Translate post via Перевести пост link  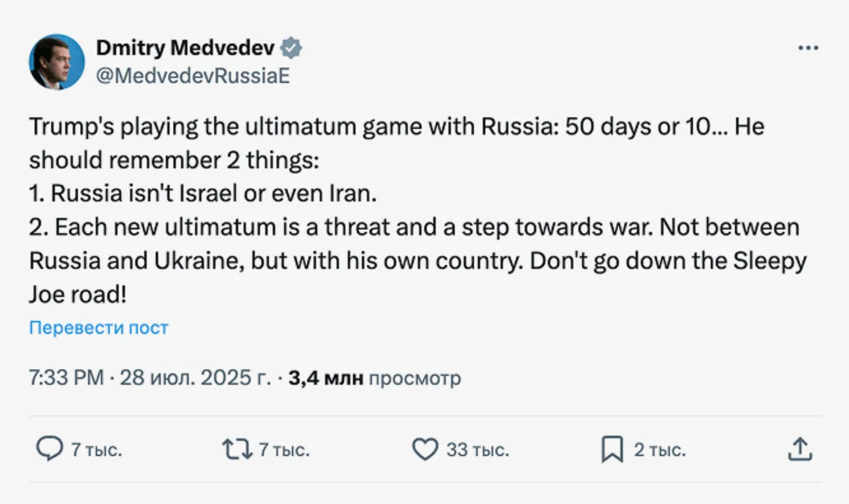(x=98, y=328)
